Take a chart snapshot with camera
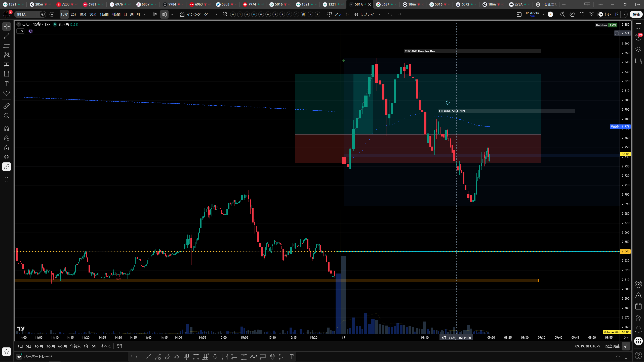The width and height of the screenshot is (644, 362). click(x=591, y=14)
